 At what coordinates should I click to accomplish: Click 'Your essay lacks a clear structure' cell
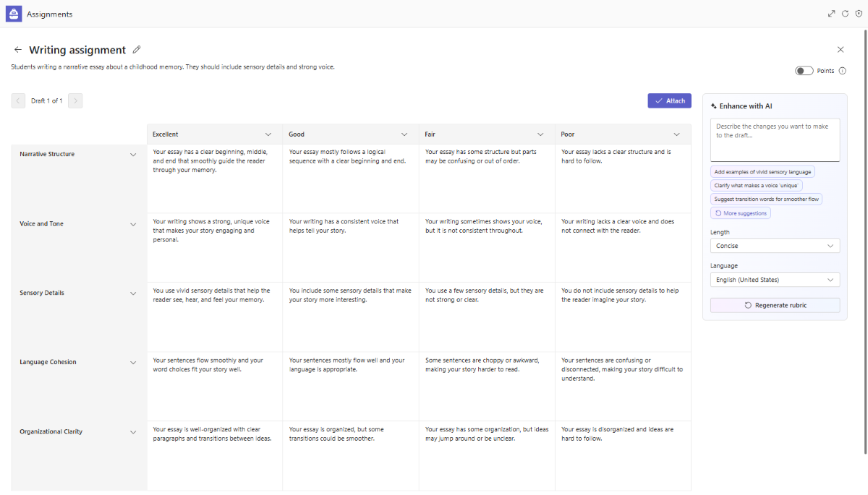coord(623,178)
